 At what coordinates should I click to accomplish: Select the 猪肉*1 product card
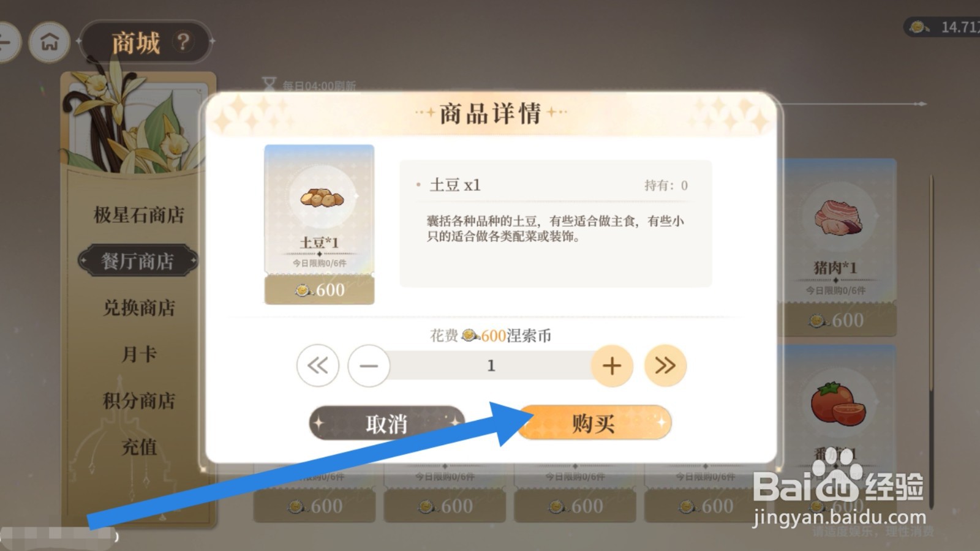pyautogui.click(x=837, y=247)
